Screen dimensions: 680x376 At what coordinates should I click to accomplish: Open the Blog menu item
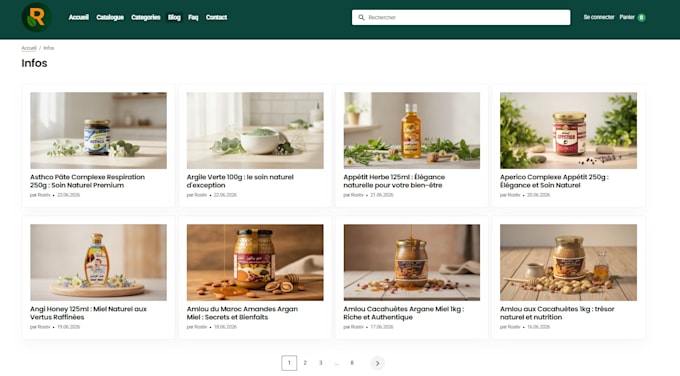coord(174,17)
